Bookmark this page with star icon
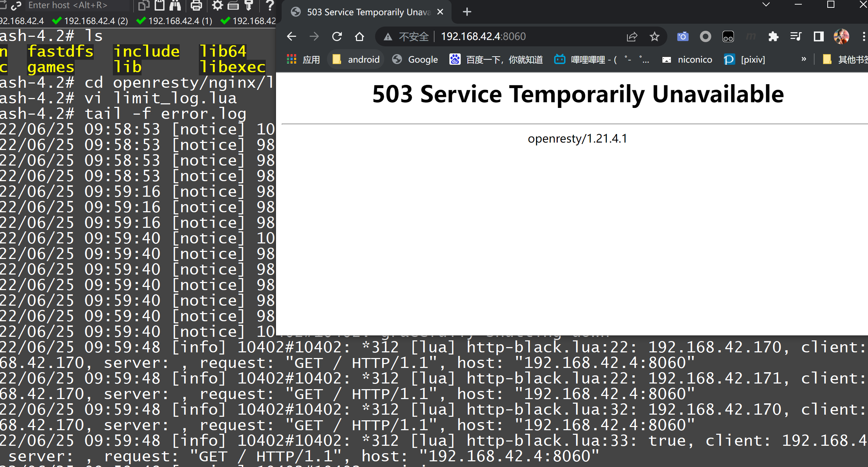Image resolution: width=868 pixels, height=467 pixels. tap(655, 36)
